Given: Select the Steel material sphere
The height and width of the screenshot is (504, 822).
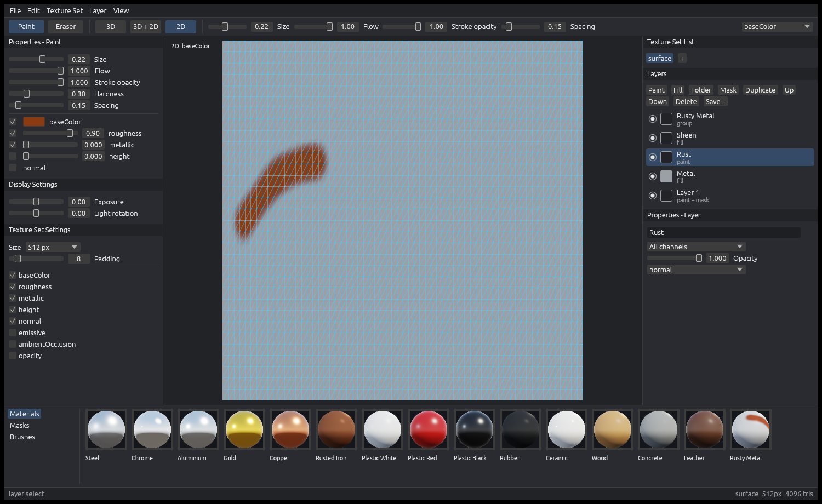Looking at the screenshot, I should pyautogui.click(x=106, y=429).
